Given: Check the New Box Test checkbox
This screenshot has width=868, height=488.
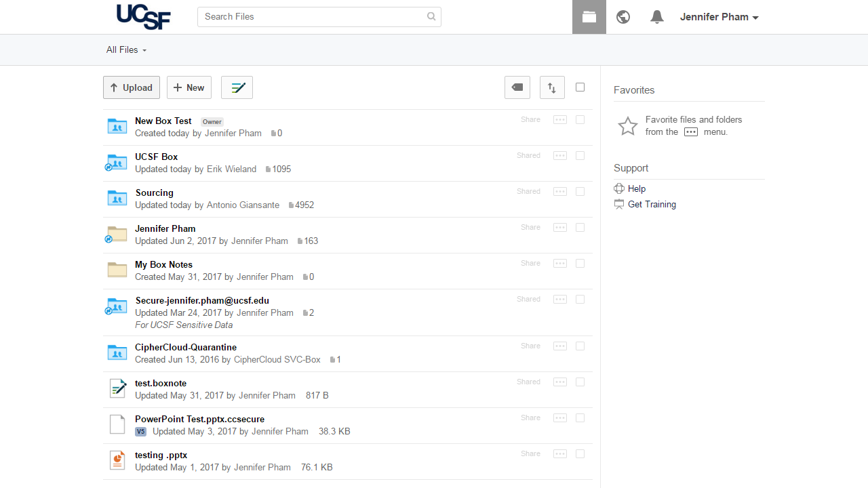Looking at the screenshot, I should 580,120.
